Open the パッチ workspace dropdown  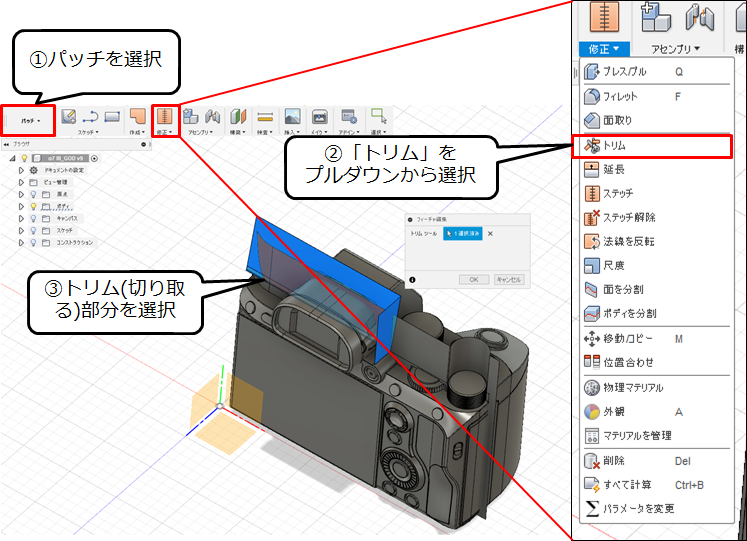click(30, 121)
